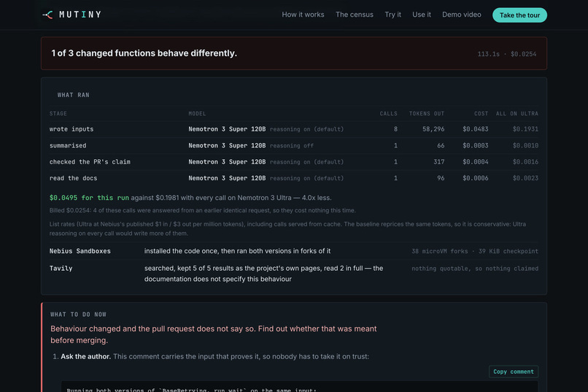Click 'installed the code once, then ran both versions'
This screenshot has width=588, height=392.
[237, 251]
